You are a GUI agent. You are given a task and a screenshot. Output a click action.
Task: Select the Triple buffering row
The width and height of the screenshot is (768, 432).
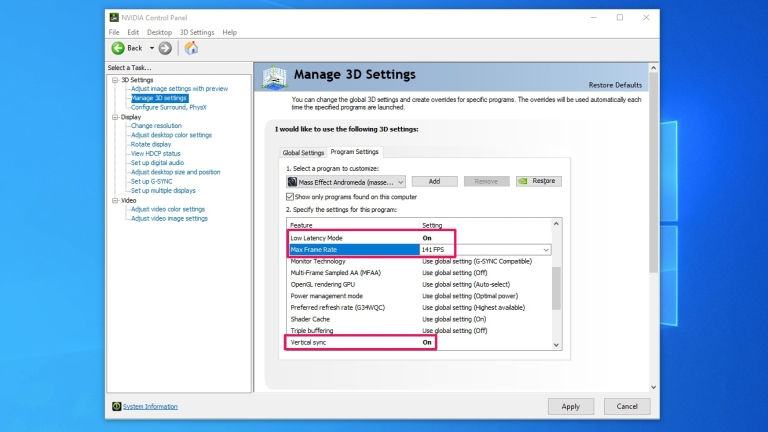coord(419,331)
